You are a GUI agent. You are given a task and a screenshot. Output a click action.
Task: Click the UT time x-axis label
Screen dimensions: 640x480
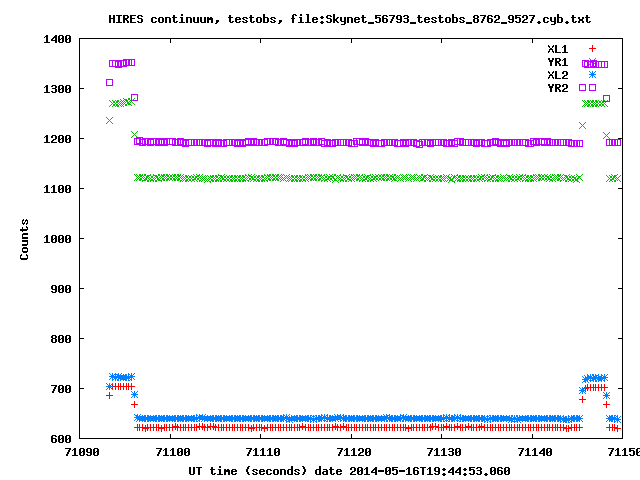pos(349,471)
